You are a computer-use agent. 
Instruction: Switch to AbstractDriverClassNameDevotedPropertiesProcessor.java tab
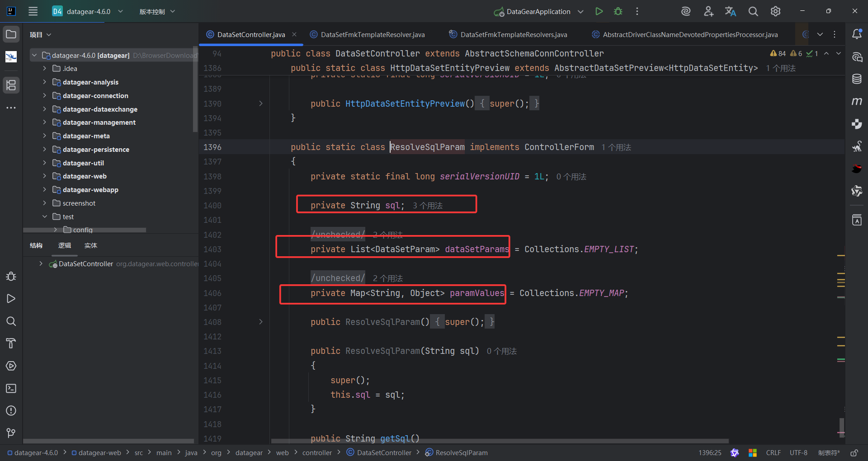tap(685, 34)
